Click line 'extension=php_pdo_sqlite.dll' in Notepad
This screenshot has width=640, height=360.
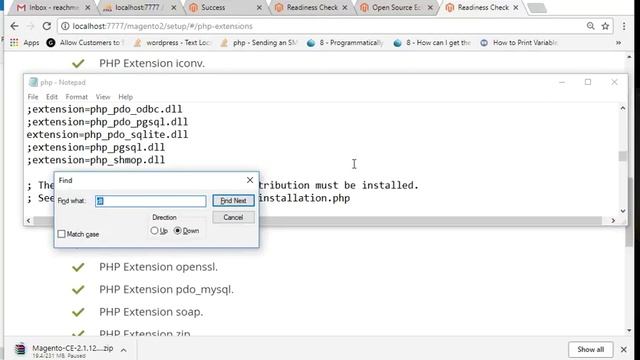(x=107, y=135)
